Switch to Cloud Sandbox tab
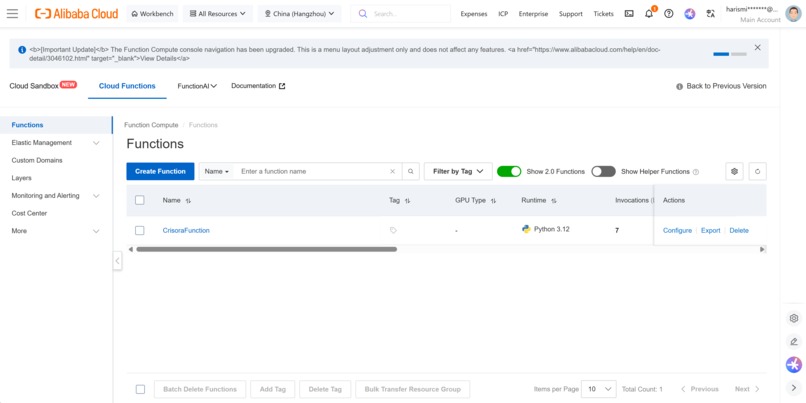Screen dimensions: 806x403 coord(43,86)
